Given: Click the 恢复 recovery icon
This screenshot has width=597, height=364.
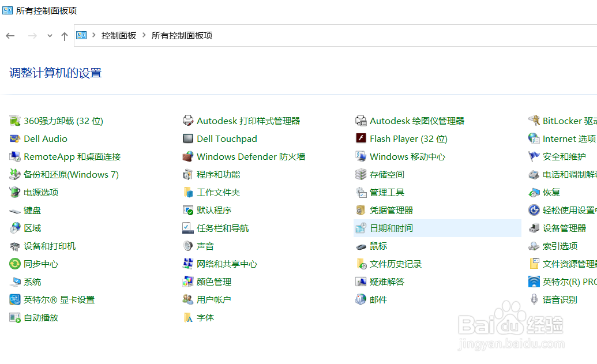Looking at the screenshot, I should 534,193.
